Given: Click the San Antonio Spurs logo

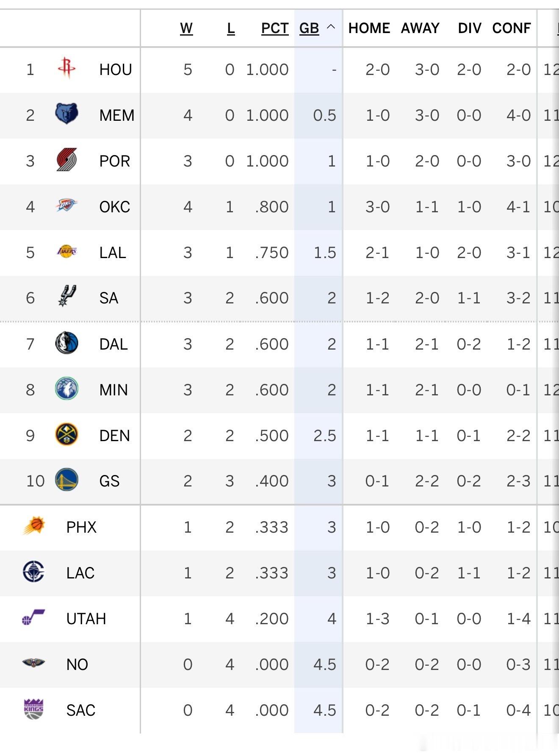Looking at the screenshot, I should (x=66, y=296).
